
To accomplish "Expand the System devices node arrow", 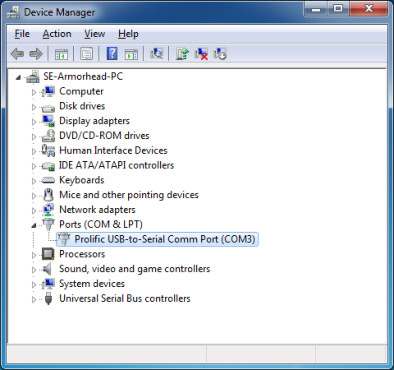I will [34, 284].
